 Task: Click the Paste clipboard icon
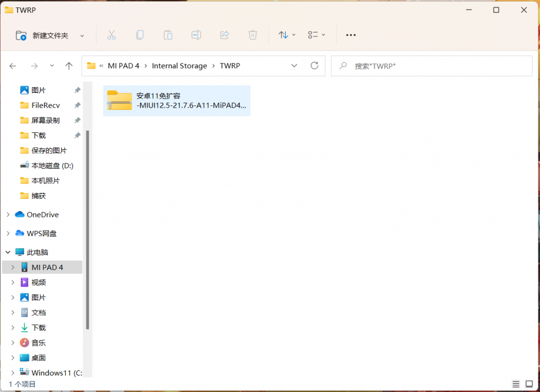(168, 35)
